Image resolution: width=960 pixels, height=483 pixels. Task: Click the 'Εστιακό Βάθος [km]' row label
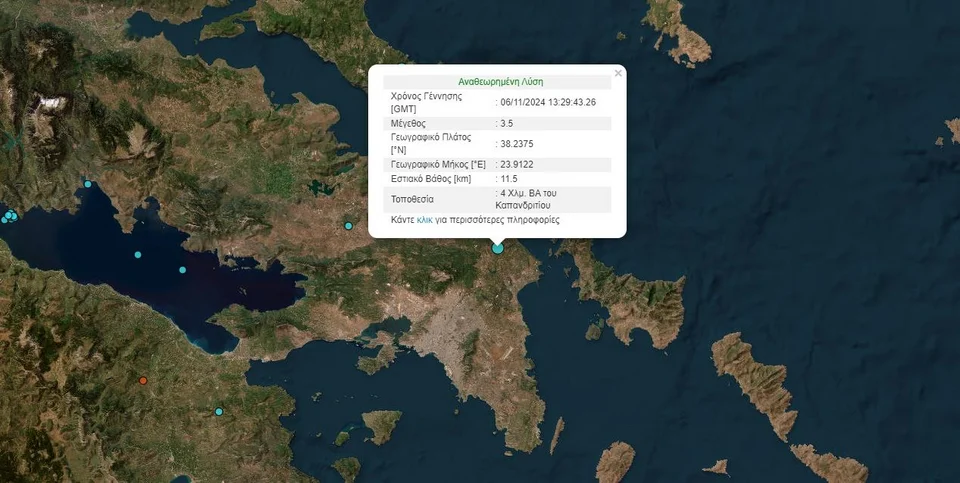pos(431,179)
